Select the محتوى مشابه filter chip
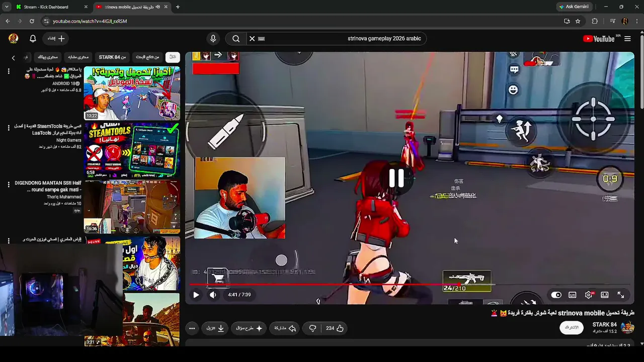 click(78, 57)
